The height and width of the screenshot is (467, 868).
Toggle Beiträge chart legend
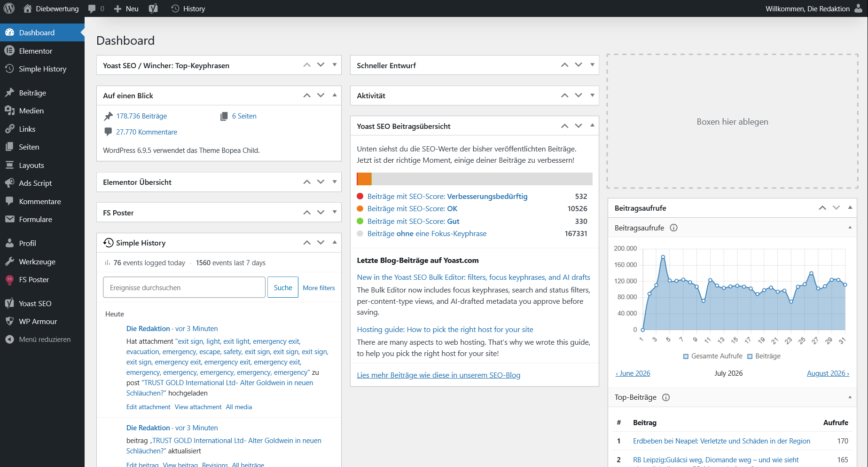click(x=764, y=356)
